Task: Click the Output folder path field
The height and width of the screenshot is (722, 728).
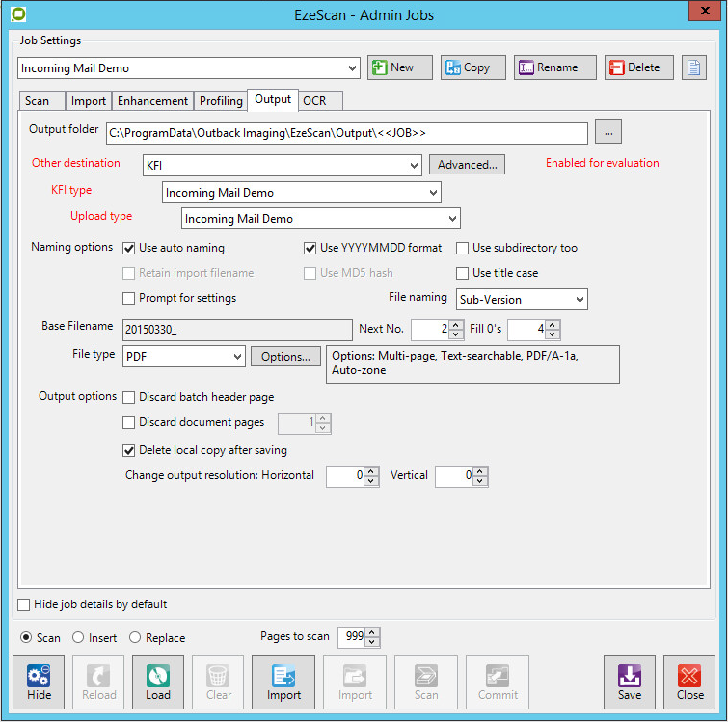Action: [x=347, y=132]
